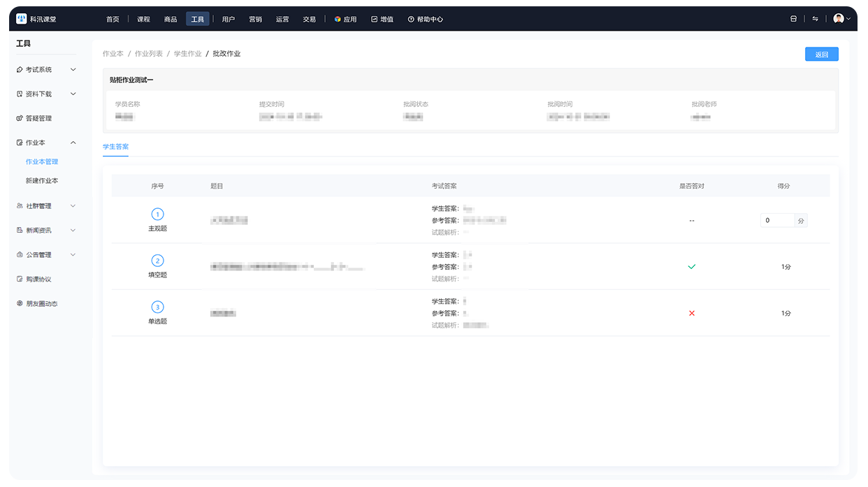The image size is (868, 487).
Task: Click the 购课协议 sidebar icon
Action: (20, 279)
